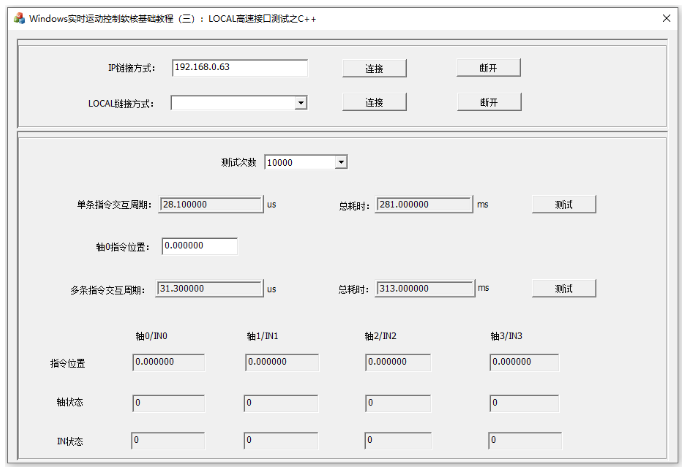Click IN状态 field under 轴1/IN1
This screenshot has width=689, height=473.
[x=281, y=440]
